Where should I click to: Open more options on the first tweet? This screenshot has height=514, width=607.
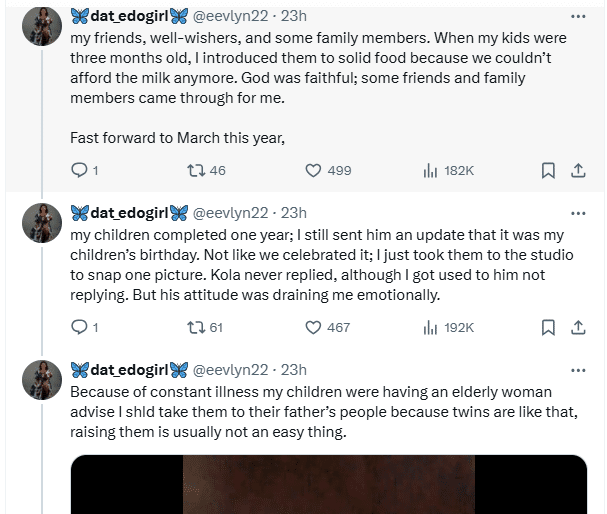(578, 16)
